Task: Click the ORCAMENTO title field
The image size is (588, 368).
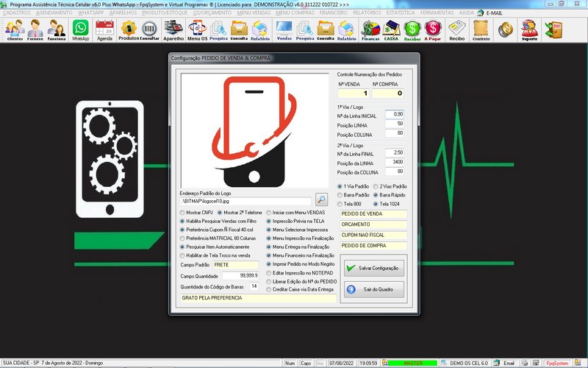Action: [373, 224]
